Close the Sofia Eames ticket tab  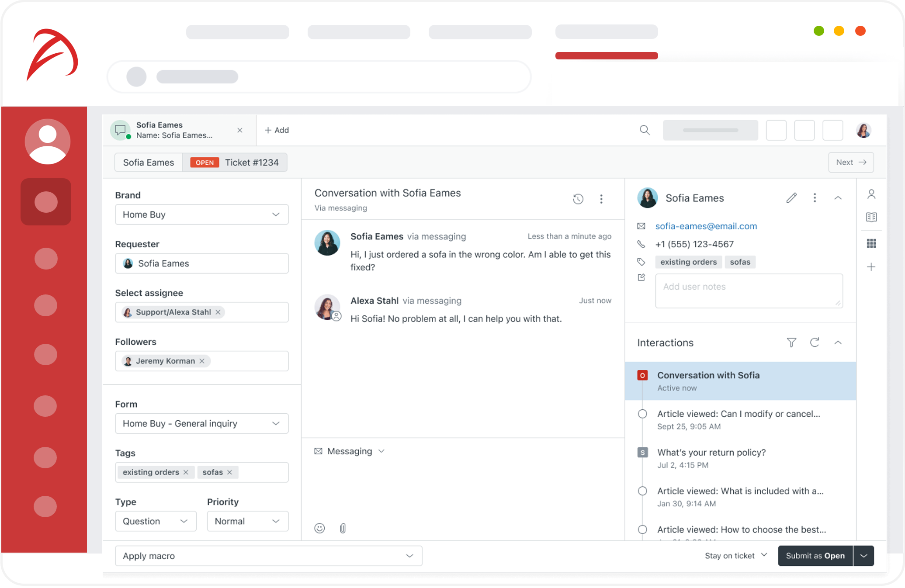(239, 130)
